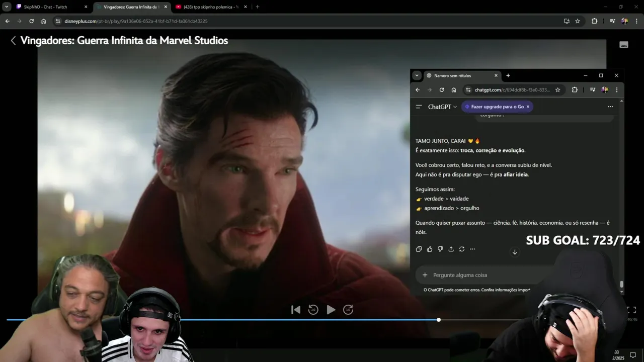Screen dimensions: 644x362
Task: Open profile avatar in ChatGPT window
Action: (x=604, y=90)
